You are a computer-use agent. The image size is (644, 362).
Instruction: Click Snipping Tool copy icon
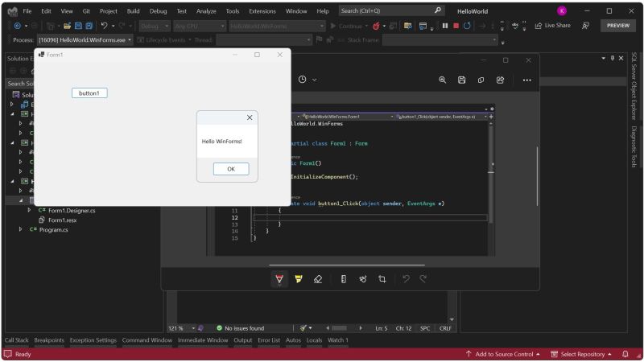click(481, 80)
